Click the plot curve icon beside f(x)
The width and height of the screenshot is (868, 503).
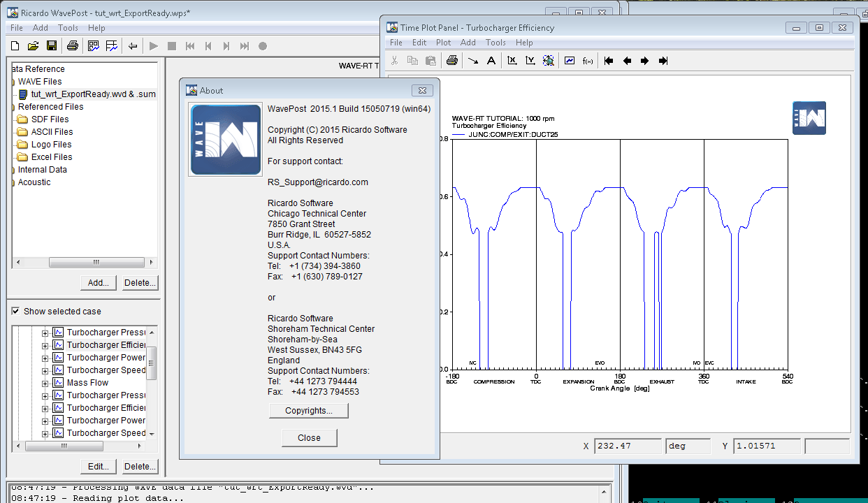click(570, 61)
